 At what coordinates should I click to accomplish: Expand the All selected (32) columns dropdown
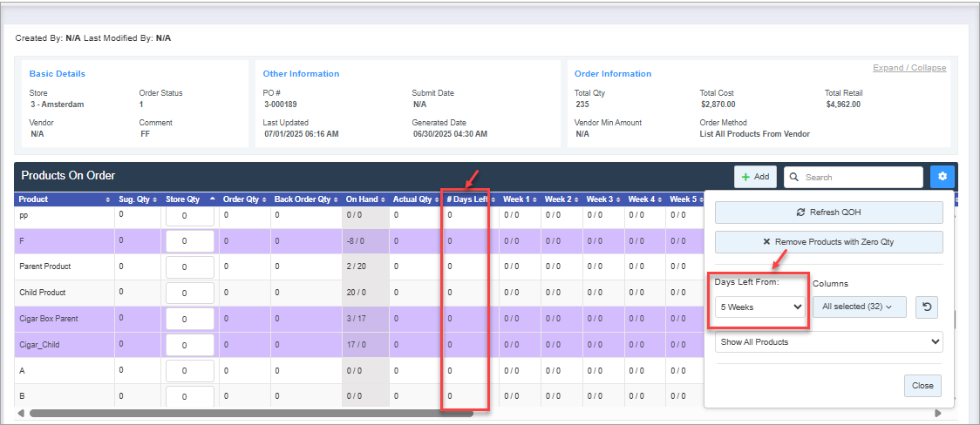pos(858,307)
